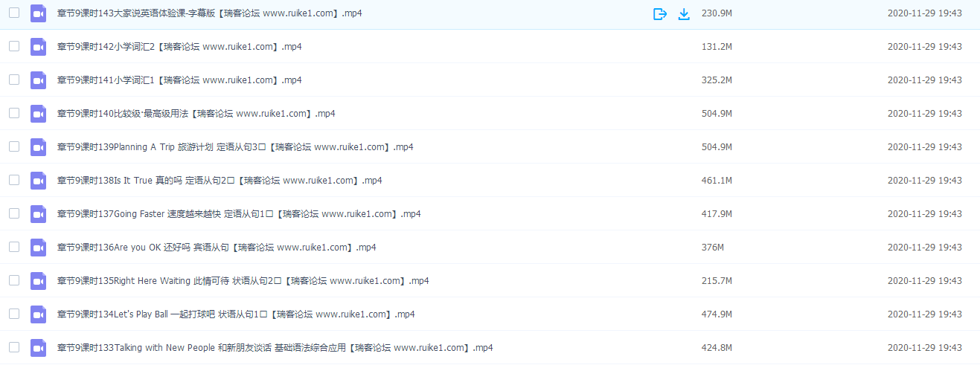Click the video icon for 课时140比较级·最高级用法
This screenshot has width=980, height=365.
click(38, 114)
